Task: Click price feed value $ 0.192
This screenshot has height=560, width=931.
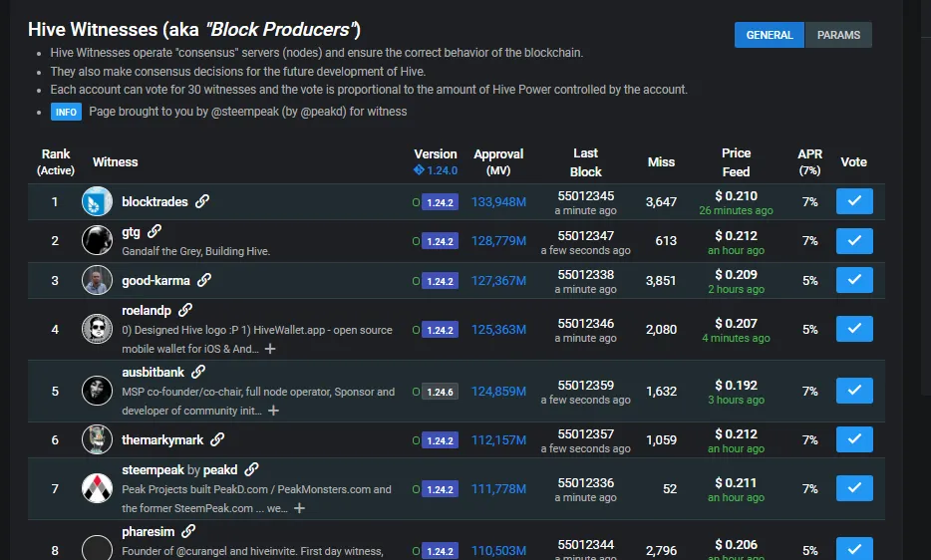Action: (737, 386)
